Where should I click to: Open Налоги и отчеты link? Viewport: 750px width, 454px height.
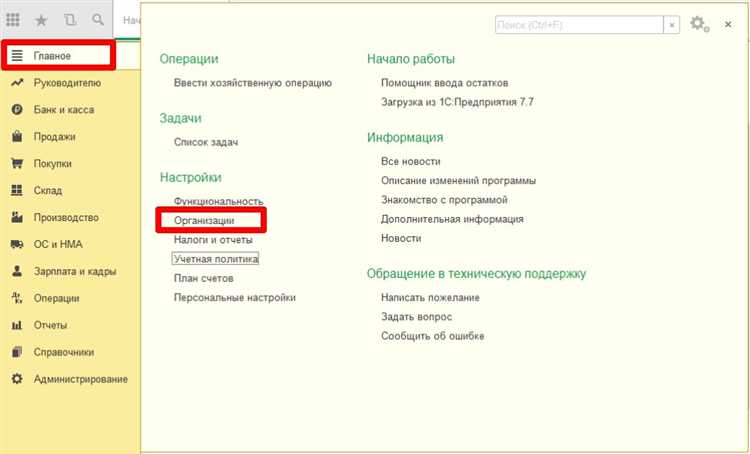[213, 240]
